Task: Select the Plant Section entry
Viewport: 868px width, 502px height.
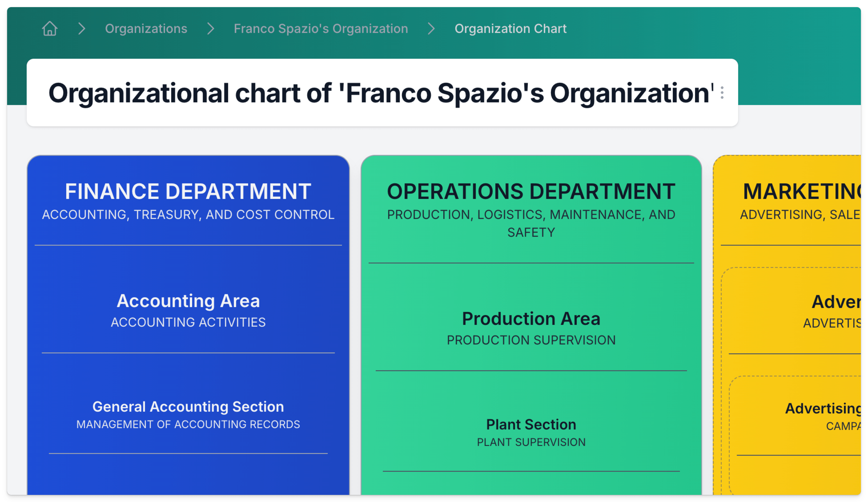Action: 531,425
